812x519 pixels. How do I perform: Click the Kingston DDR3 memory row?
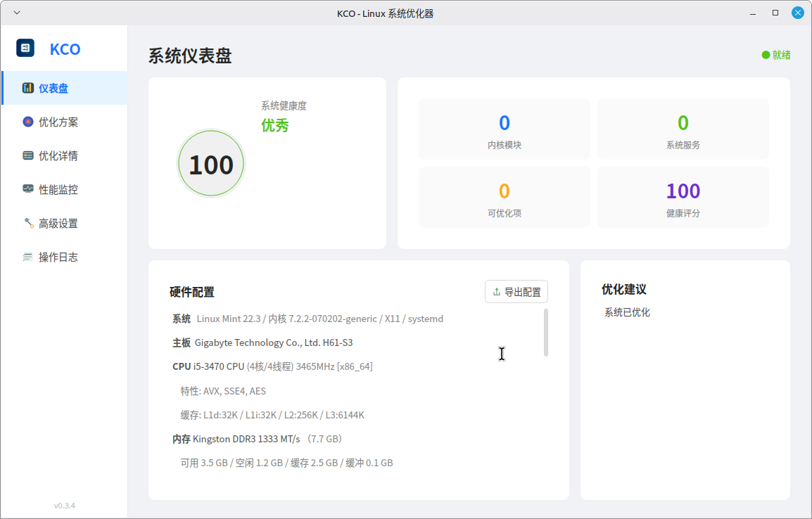pos(259,439)
